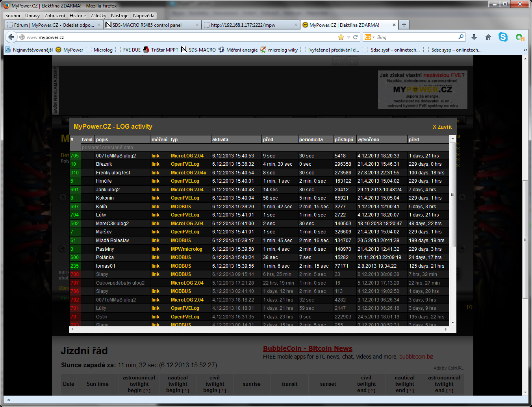Reload the current page
Viewport: 532px width, 407px height.
(355, 37)
